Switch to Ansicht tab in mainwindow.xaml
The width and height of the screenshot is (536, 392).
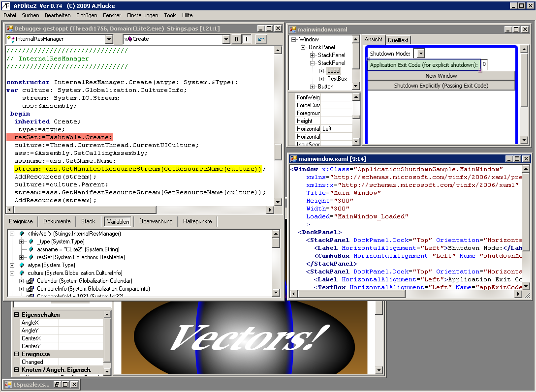click(x=373, y=40)
